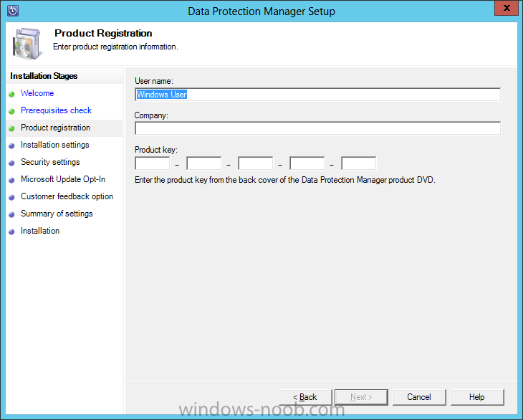
Task: Click the "User name:" label
Action: point(154,81)
